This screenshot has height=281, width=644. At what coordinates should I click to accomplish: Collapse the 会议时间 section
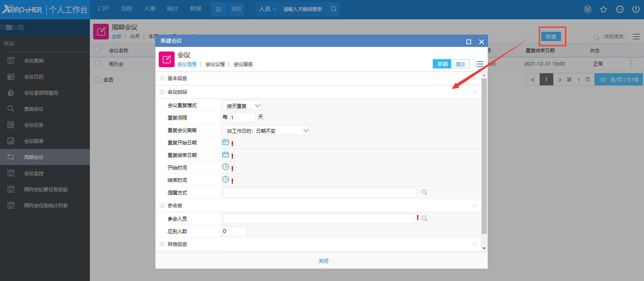(x=475, y=92)
